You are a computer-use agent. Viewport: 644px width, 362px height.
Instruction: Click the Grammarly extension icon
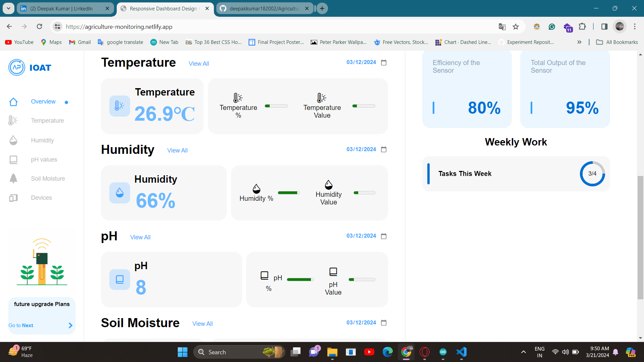(x=552, y=26)
